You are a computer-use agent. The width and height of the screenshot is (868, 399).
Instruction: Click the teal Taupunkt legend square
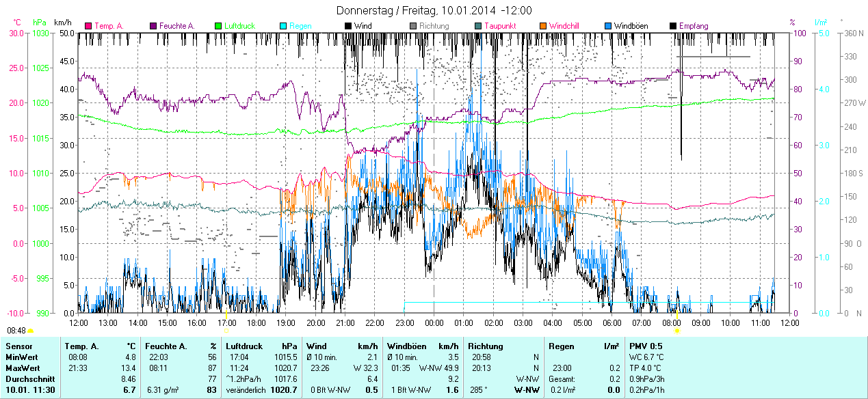click(x=478, y=26)
